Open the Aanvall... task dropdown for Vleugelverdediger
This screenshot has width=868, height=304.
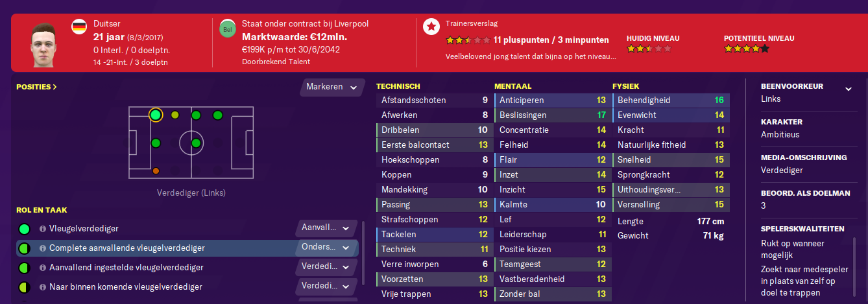click(326, 228)
